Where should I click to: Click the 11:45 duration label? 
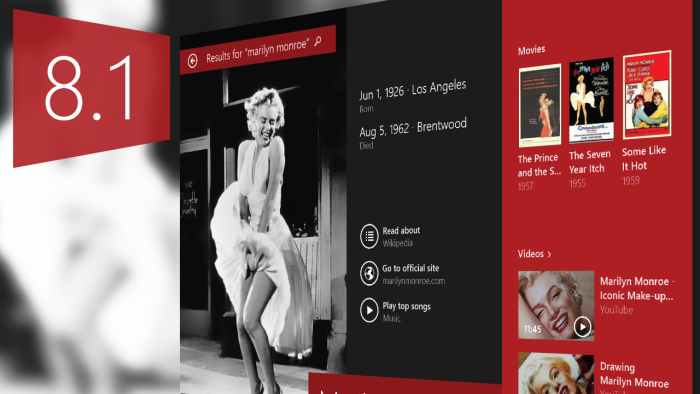(x=532, y=330)
